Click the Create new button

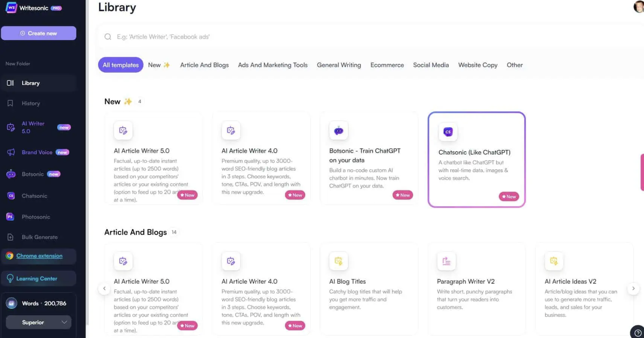pyautogui.click(x=39, y=33)
